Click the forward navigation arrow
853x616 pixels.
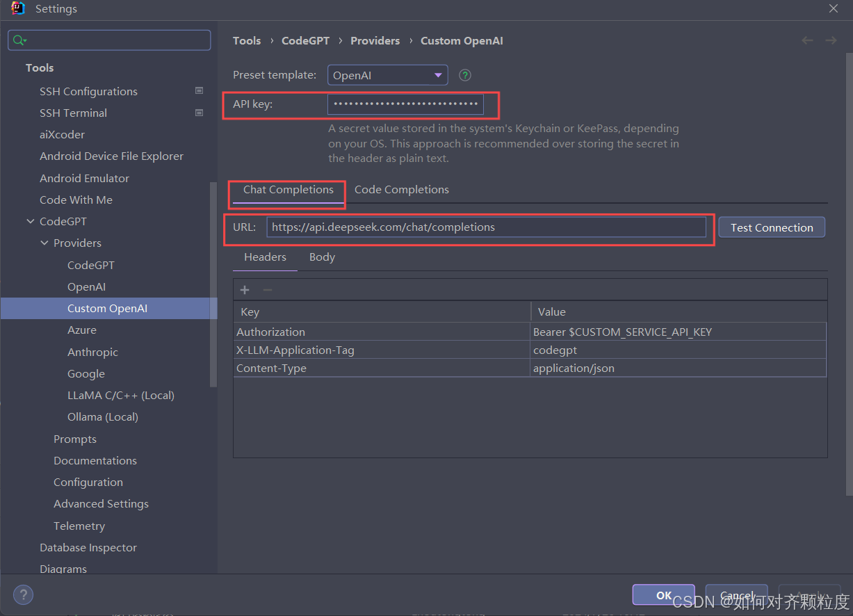coord(831,40)
